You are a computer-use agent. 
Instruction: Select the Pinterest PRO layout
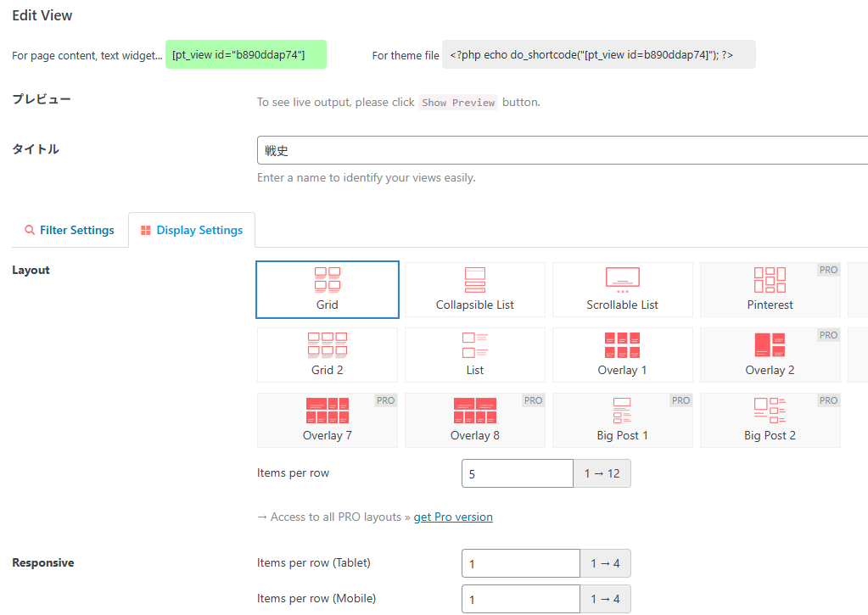pos(770,289)
